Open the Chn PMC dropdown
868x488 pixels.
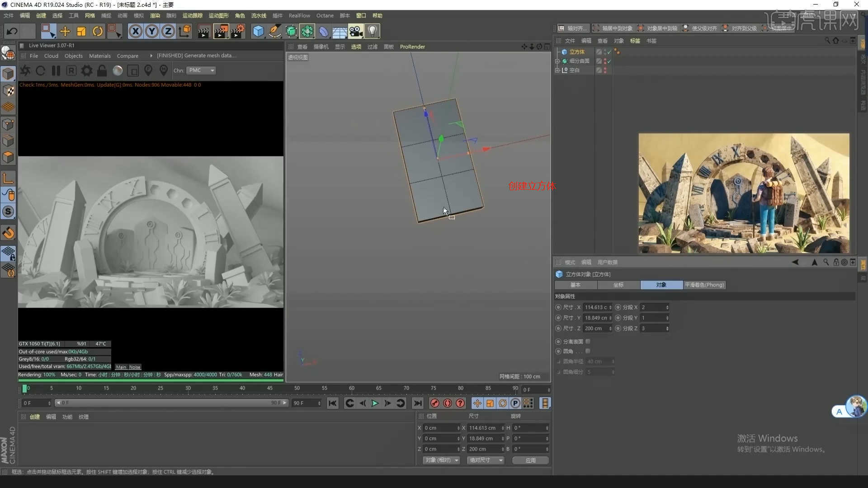pyautogui.click(x=202, y=70)
